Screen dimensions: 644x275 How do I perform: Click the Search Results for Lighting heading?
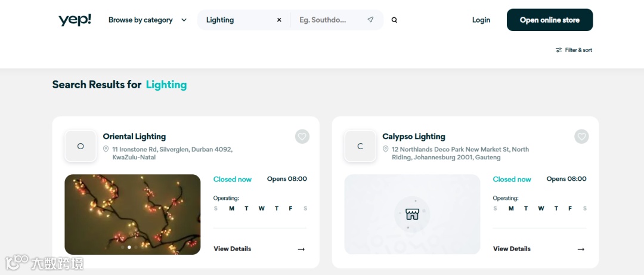(x=119, y=85)
